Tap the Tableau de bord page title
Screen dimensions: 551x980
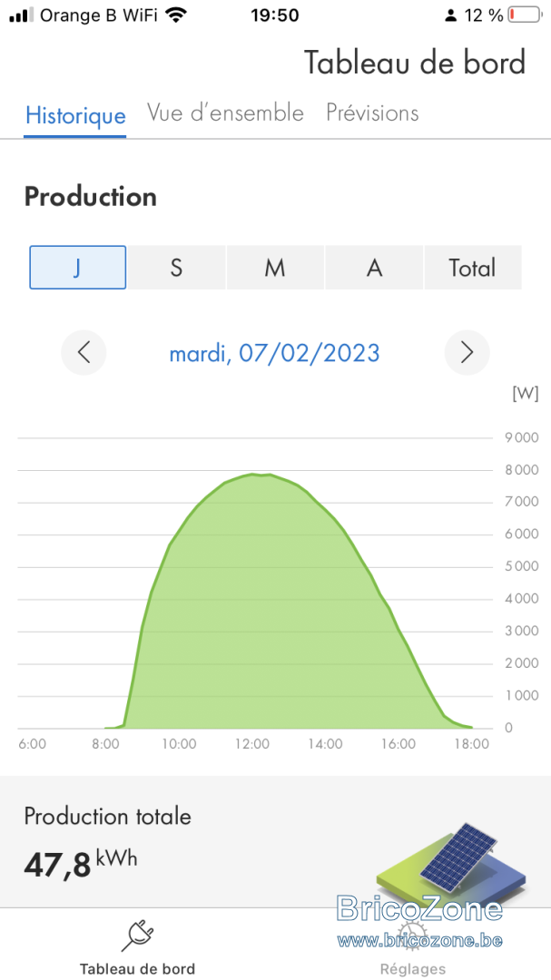[415, 63]
